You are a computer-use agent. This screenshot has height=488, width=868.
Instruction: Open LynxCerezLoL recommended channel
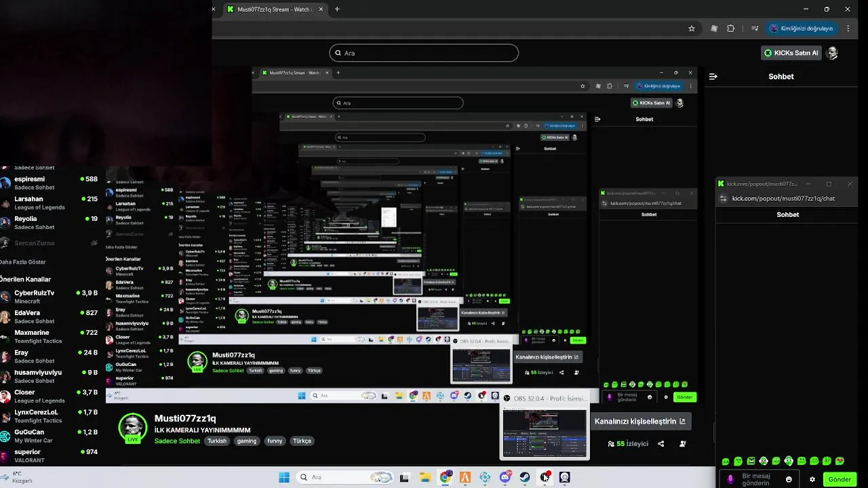click(x=49, y=416)
